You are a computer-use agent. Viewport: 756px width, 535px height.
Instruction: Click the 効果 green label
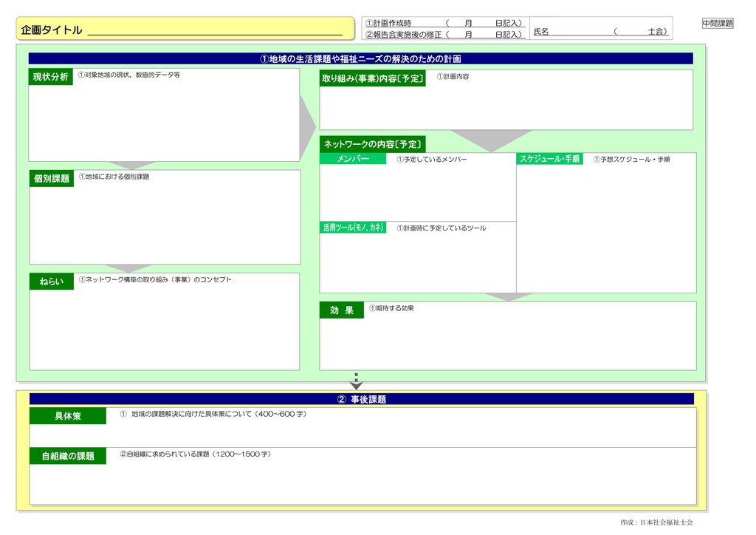click(342, 310)
